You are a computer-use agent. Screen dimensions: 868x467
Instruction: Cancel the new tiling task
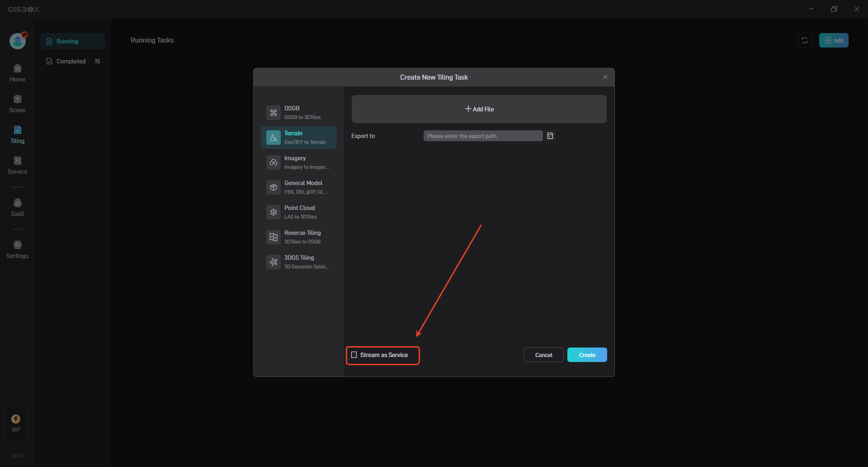click(543, 355)
